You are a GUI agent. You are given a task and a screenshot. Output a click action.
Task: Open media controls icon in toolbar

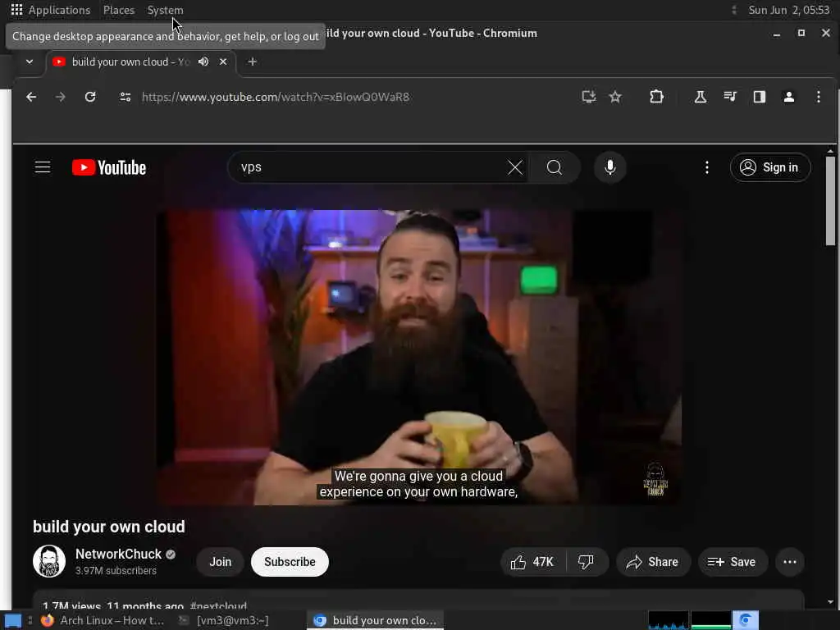pos(729,97)
